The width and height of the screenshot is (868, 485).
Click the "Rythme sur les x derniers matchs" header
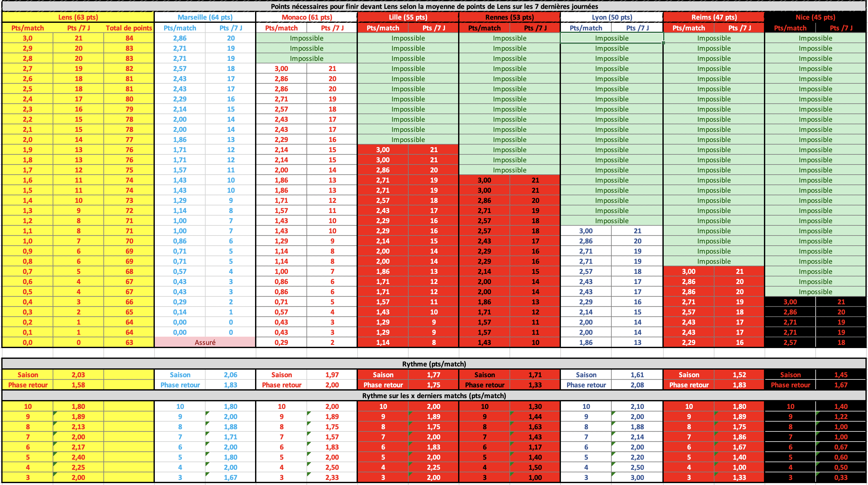coord(434,396)
